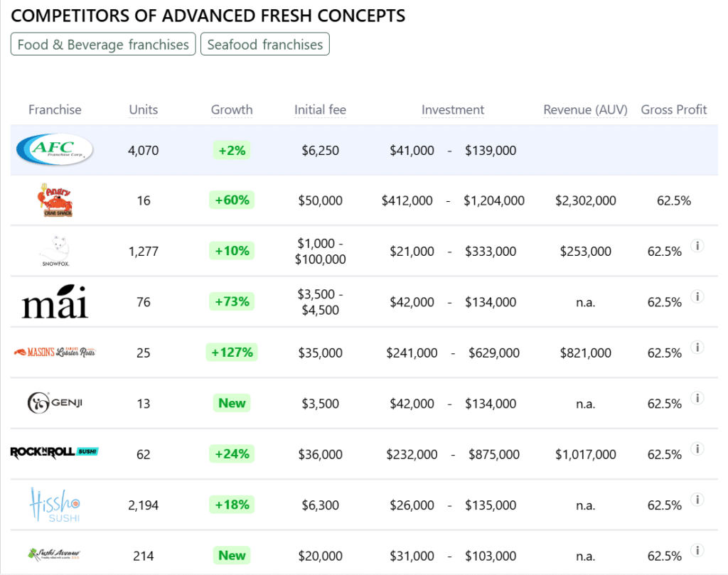Open the Hissho Sushi logo

pos(55,505)
